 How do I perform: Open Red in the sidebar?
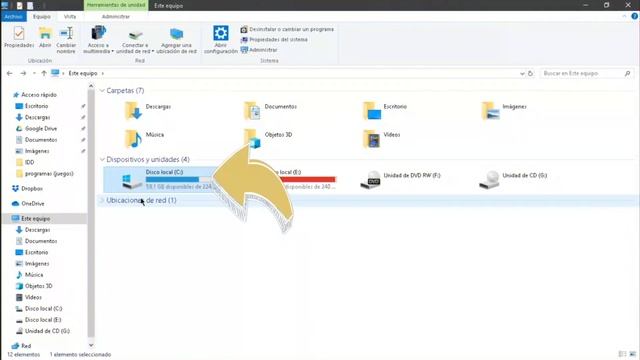pos(26,346)
